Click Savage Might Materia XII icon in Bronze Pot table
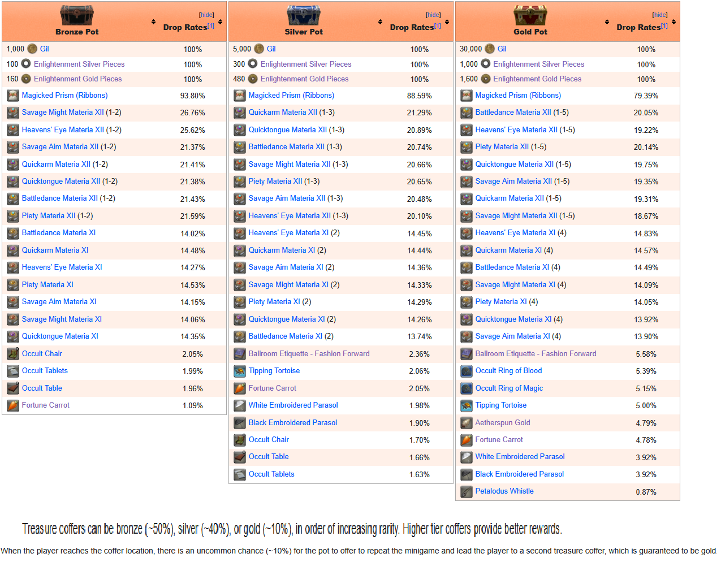This screenshot has height=588, width=721. pos(13,113)
